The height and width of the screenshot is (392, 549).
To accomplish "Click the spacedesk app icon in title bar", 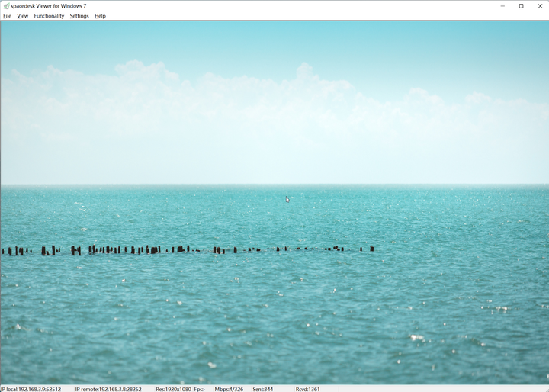I will coord(6,6).
